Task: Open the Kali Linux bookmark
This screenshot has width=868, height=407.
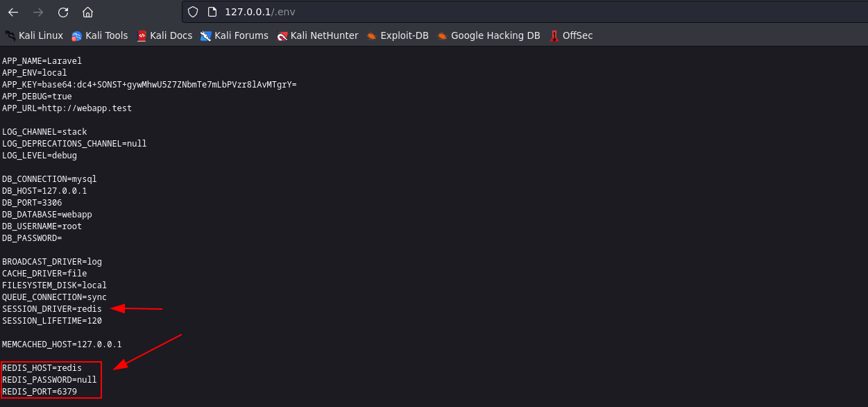Action: point(34,35)
